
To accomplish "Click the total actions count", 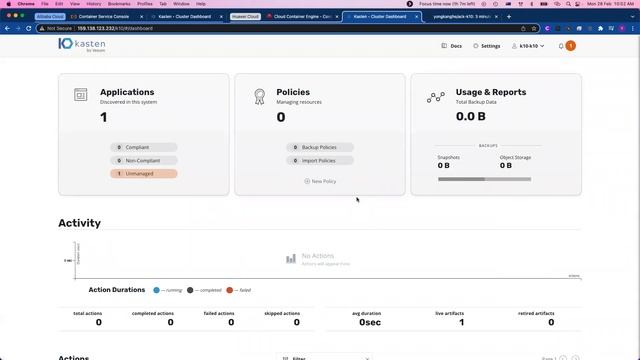I will [x=98, y=322].
